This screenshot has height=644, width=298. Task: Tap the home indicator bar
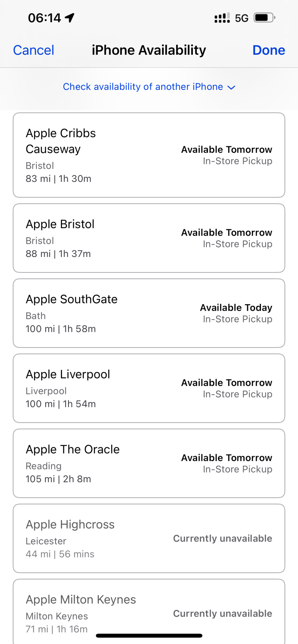[x=149, y=636]
